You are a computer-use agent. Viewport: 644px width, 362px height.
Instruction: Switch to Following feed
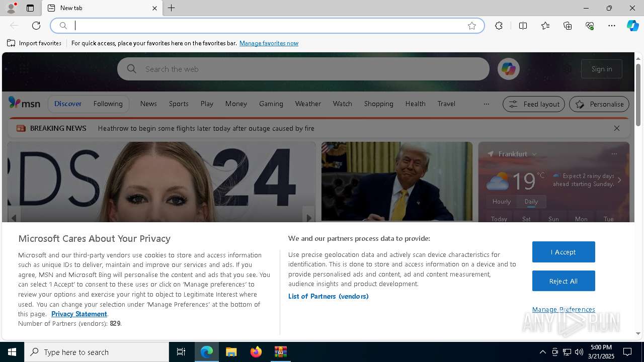pyautogui.click(x=108, y=104)
